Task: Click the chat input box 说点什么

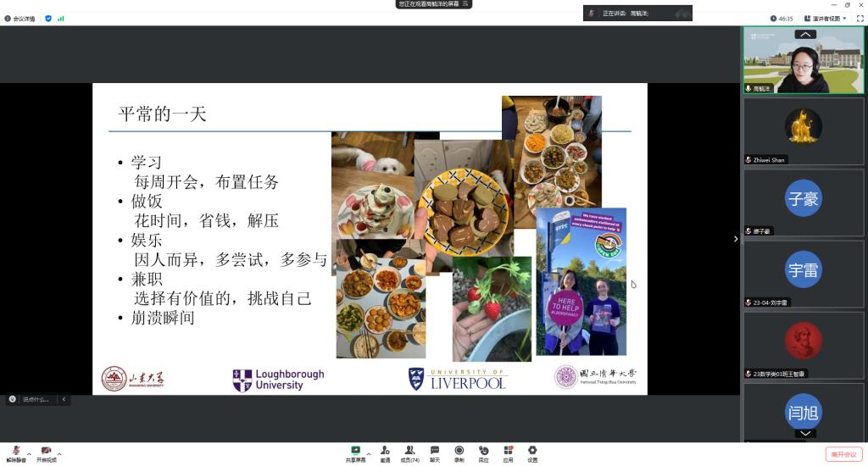Action: coord(34,399)
